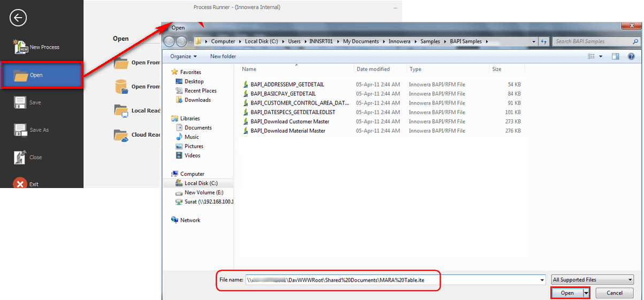Select New Volume (E:) drive
This screenshot has width=644, height=300.
click(200, 192)
